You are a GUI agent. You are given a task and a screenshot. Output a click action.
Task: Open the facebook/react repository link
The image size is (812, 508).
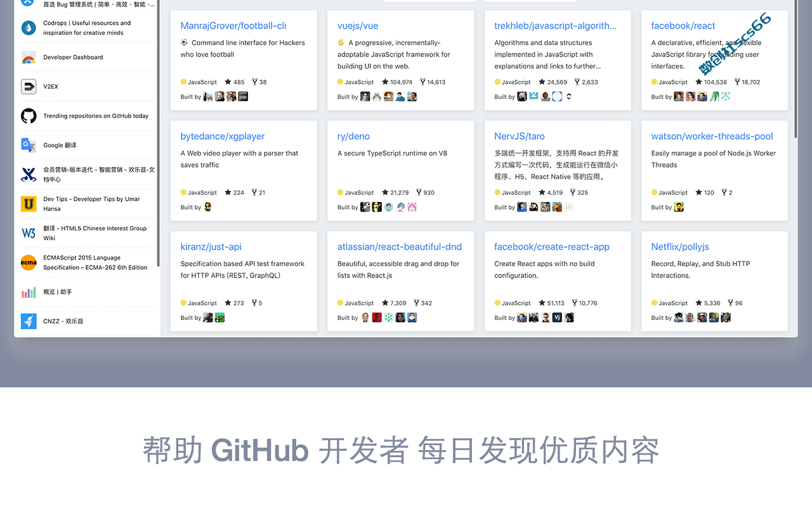point(683,26)
